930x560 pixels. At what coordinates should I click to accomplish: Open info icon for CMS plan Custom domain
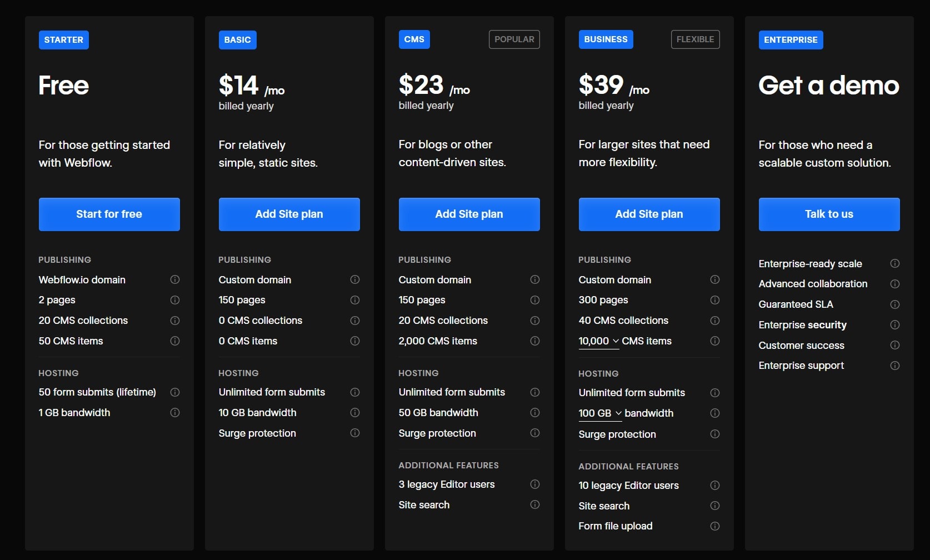535,279
